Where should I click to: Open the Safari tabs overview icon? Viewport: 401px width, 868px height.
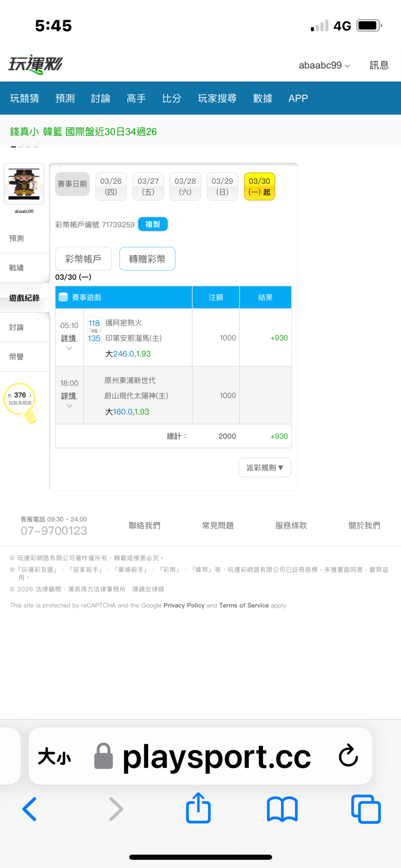pos(366,809)
